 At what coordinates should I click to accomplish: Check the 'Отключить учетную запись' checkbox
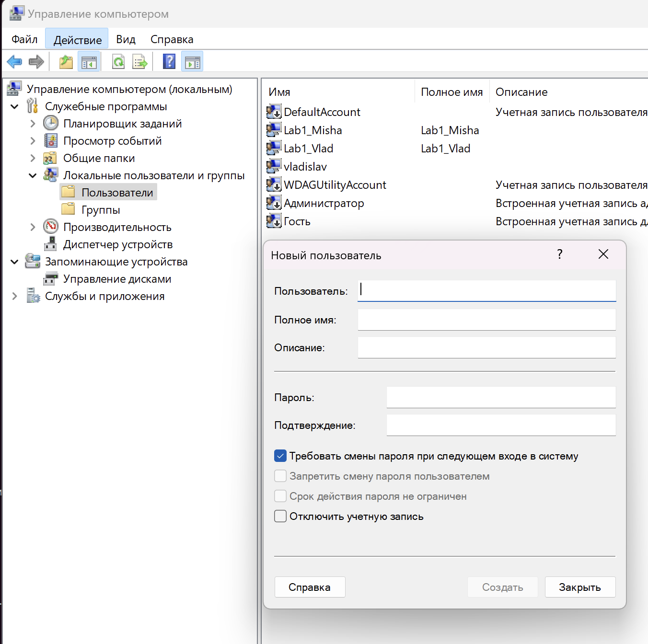pyautogui.click(x=280, y=516)
